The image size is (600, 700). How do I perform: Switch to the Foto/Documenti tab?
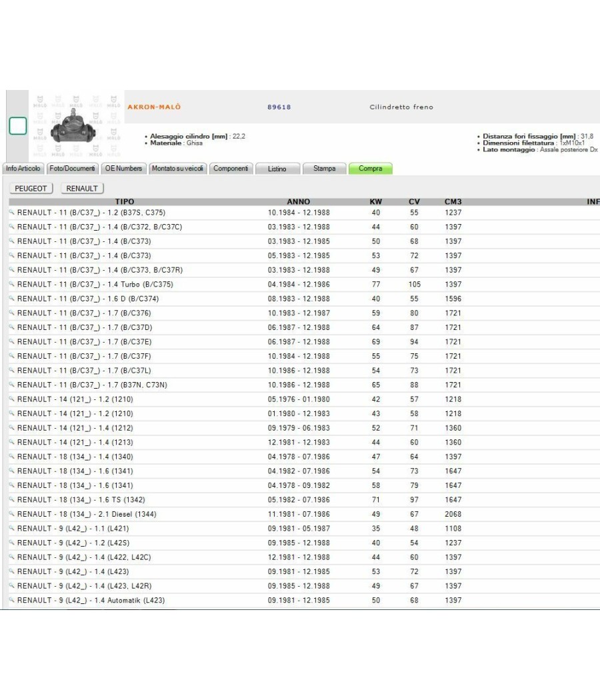(x=72, y=169)
